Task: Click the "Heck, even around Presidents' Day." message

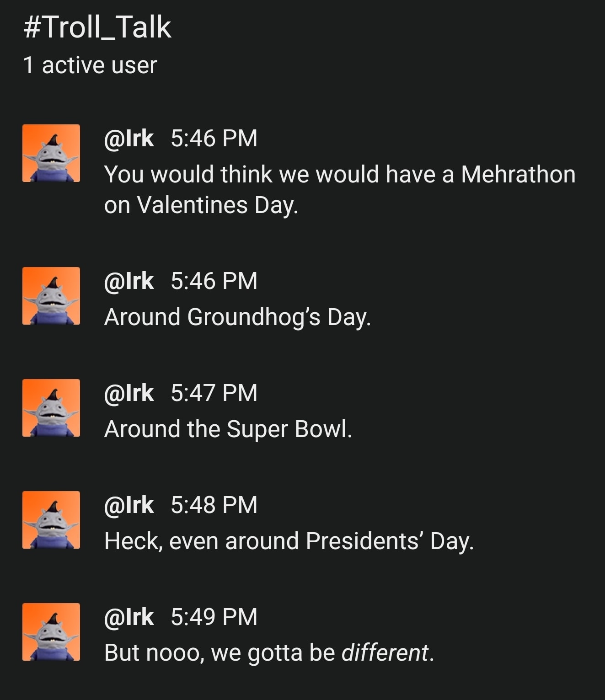Action: tap(289, 541)
